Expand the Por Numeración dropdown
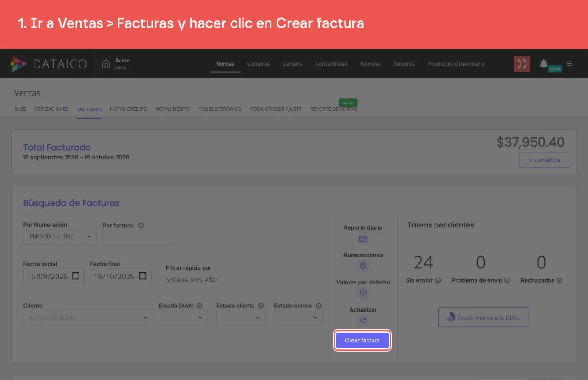The image size is (588, 380). [60, 237]
